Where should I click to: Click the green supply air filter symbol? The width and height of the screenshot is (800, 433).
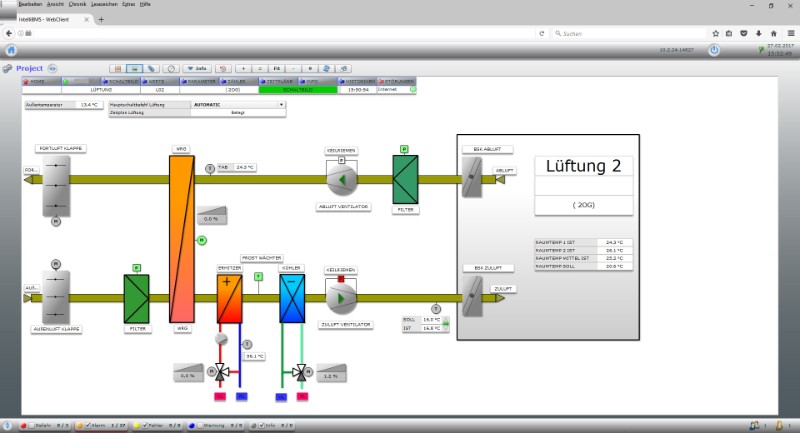coord(136,298)
